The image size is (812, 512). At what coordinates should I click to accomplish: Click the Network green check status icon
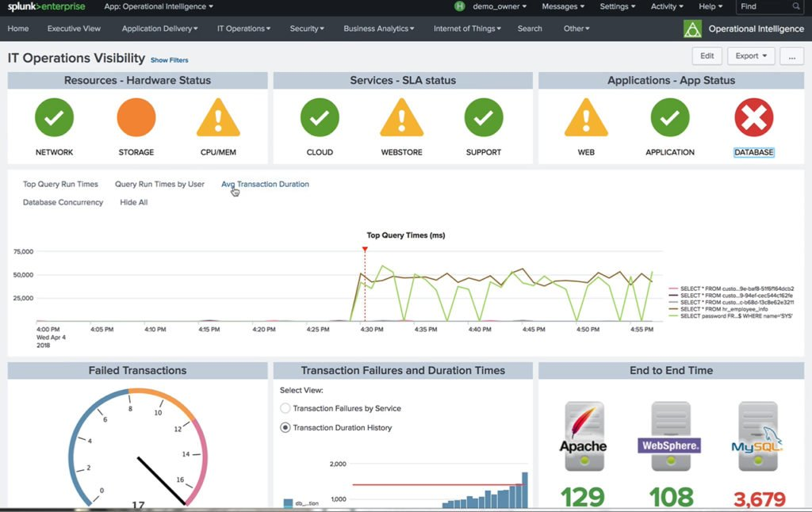[x=55, y=117]
